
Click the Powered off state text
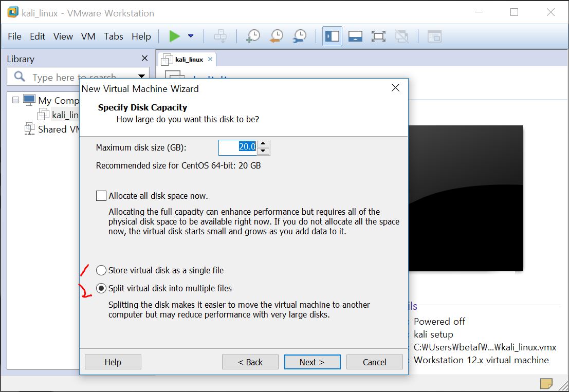pyautogui.click(x=439, y=321)
